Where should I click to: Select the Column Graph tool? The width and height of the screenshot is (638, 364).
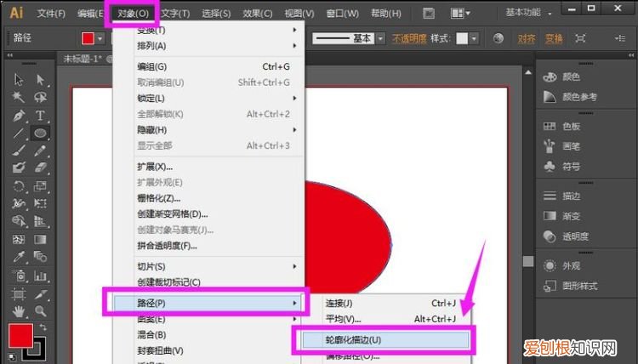pos(40,276)
